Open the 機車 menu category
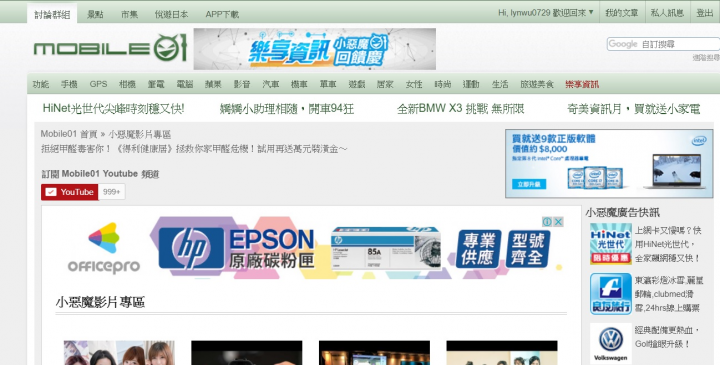 pyautogui.click(x=299, y=84)
